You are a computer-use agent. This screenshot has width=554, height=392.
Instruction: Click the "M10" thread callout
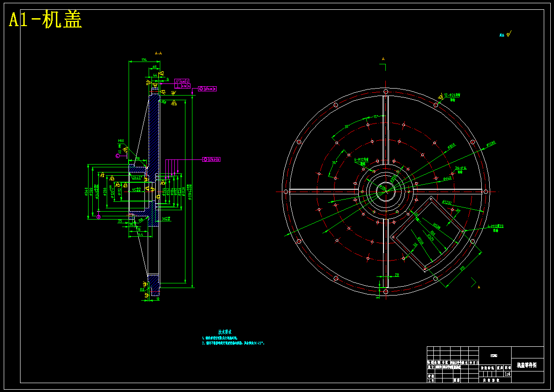tap(121, 141)
